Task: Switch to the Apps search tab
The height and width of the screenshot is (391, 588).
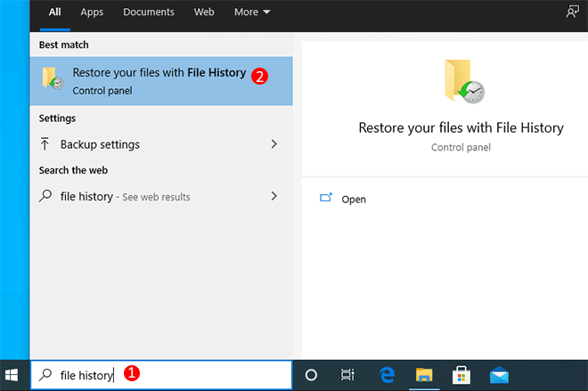Action: [x=92, y=12]
